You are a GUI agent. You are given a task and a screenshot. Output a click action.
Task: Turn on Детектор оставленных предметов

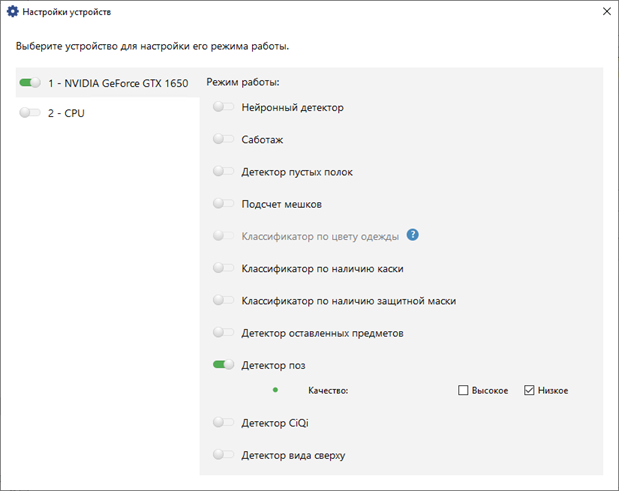[x=223, y=332]
